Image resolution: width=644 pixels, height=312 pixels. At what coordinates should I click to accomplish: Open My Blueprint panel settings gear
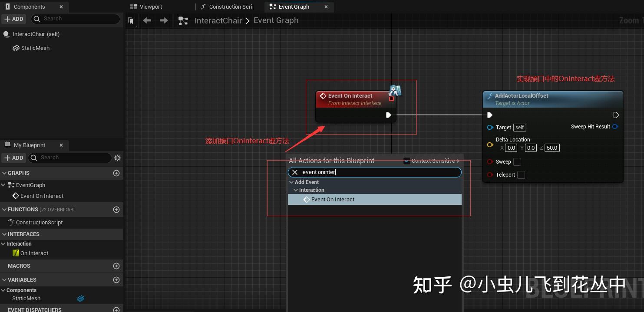point(117,158)
